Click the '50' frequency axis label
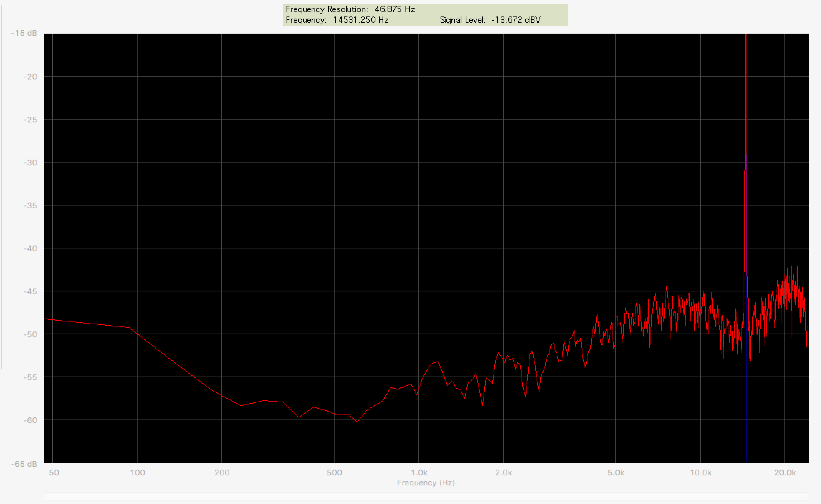Image resolution: width=821 pixels, height=504 pixels. (x=54, y=472)
